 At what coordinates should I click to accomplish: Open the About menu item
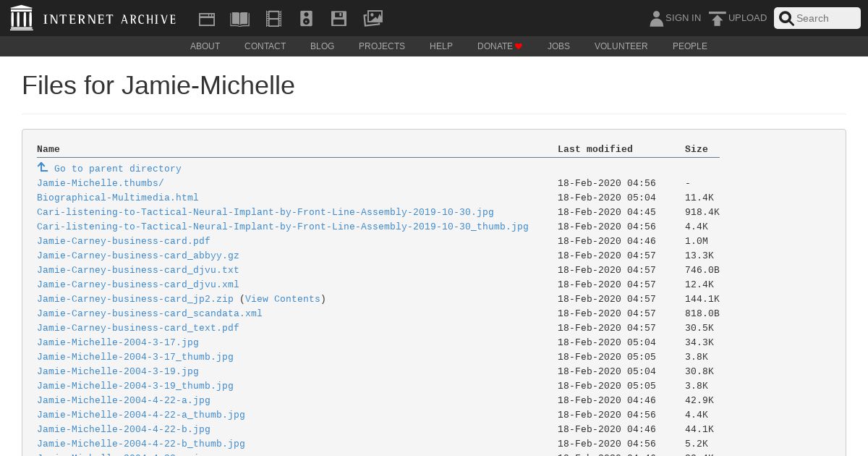coord(205,46)
